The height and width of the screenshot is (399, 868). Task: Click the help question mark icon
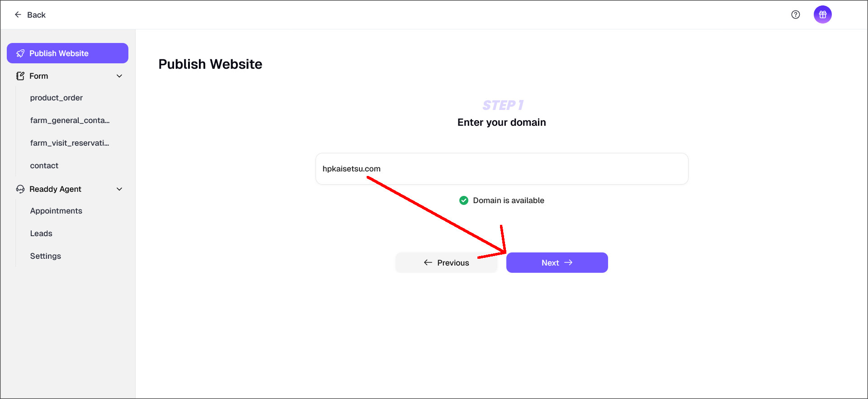tap(796, 14)
